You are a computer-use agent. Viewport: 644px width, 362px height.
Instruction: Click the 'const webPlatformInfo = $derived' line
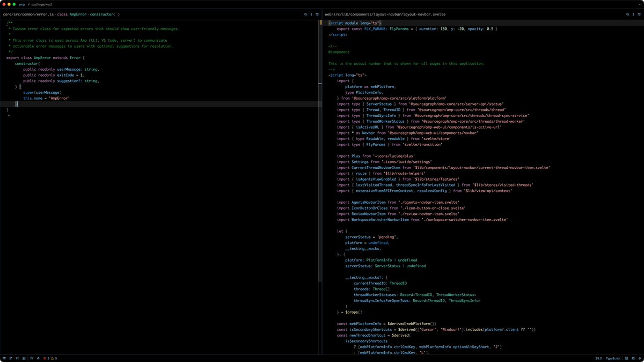point(387,324)
